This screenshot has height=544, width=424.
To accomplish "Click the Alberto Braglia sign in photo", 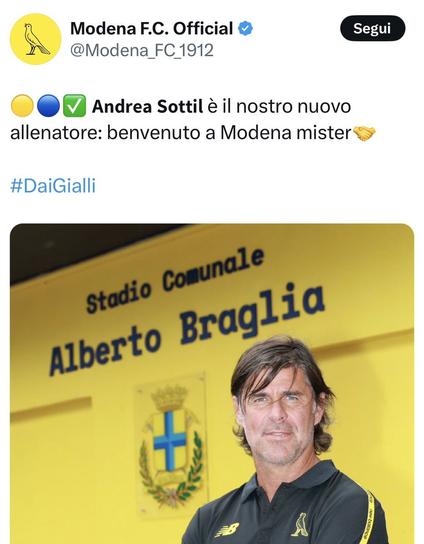I will pos(187,330).
